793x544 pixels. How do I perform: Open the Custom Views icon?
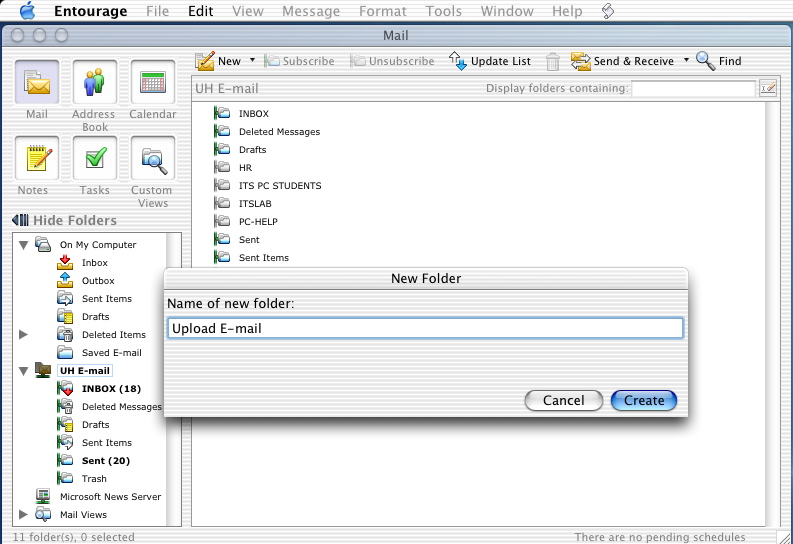153,158
